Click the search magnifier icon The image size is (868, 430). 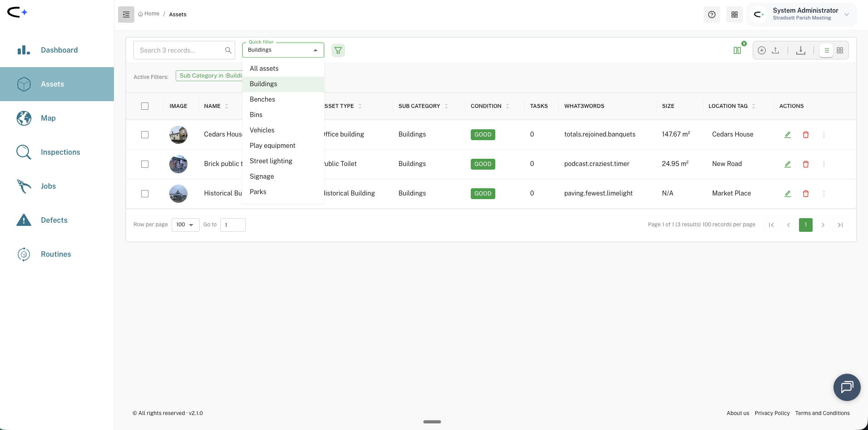[x=228, y=50]
